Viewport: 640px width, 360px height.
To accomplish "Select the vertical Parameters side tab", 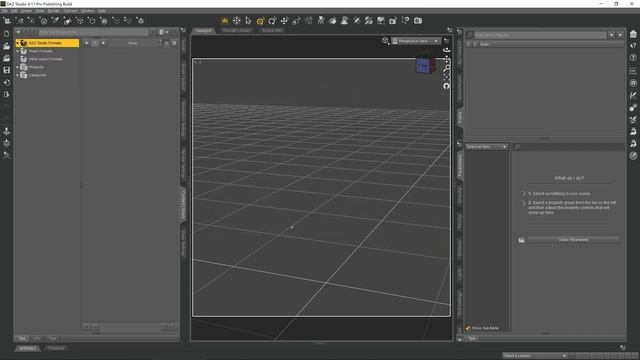I will pyautogui.click(x=460, y=165).
